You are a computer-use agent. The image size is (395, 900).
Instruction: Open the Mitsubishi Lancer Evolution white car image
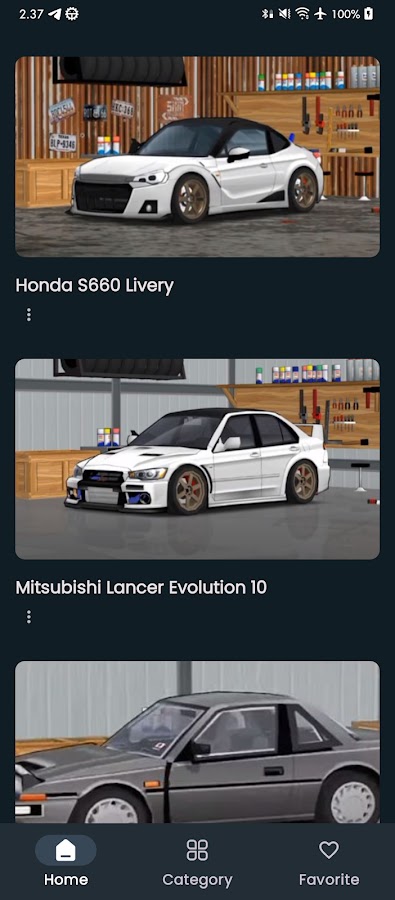click(x=198, y=459)
